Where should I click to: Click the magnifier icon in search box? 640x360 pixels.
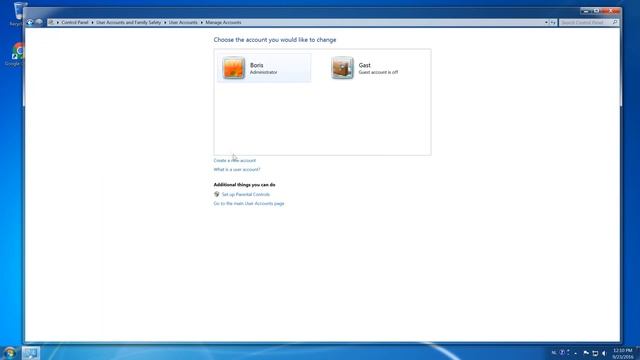615,22
